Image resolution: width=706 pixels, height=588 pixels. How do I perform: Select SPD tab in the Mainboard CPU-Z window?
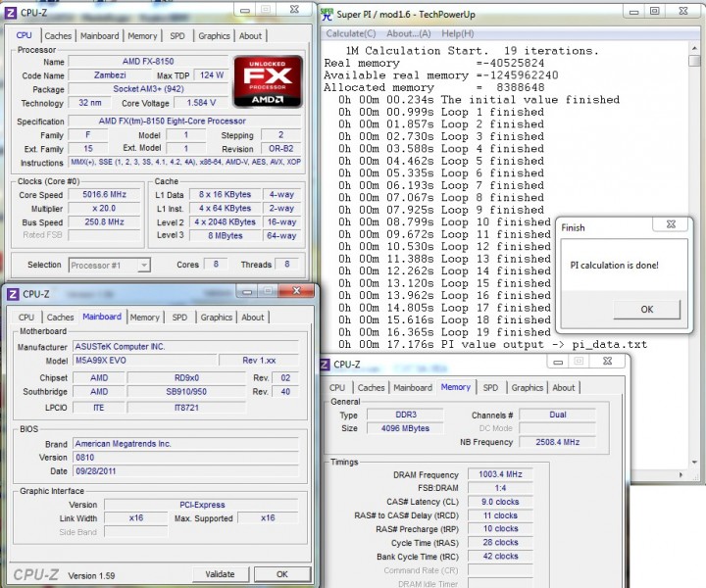(x=179, y=318)
